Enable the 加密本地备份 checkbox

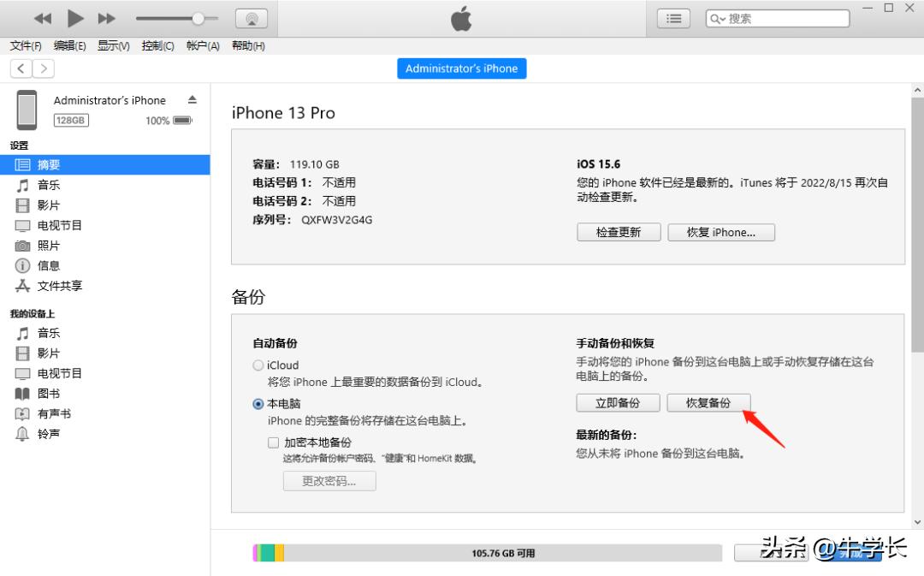click(273, 442)
